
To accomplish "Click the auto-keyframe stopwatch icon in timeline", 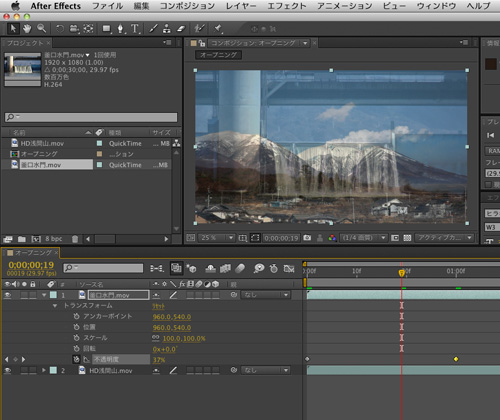I will [274, 268].
